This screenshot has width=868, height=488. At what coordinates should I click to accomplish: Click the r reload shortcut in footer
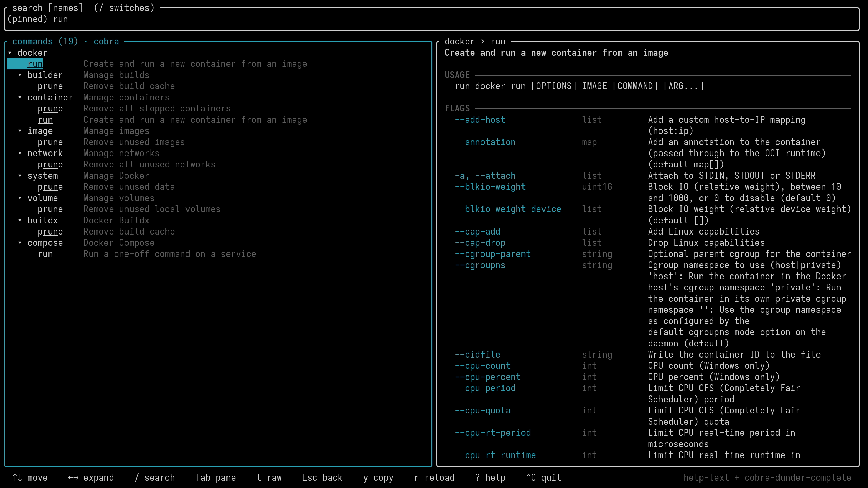(x=434, y=478)
